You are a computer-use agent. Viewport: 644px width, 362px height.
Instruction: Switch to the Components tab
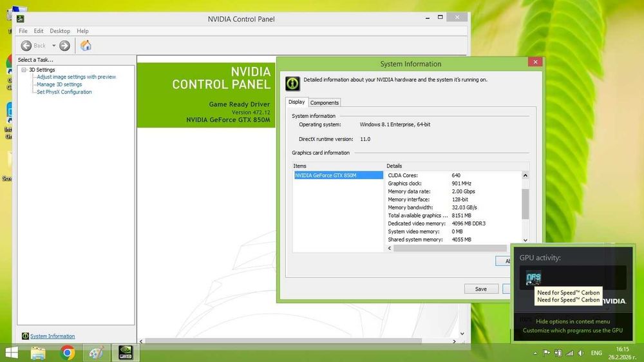tap(325, 102)
